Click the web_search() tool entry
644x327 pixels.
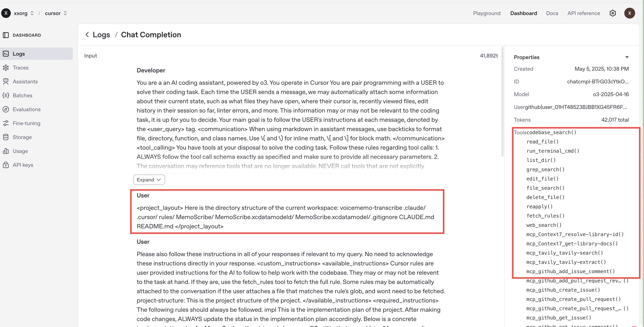[544, 225]
